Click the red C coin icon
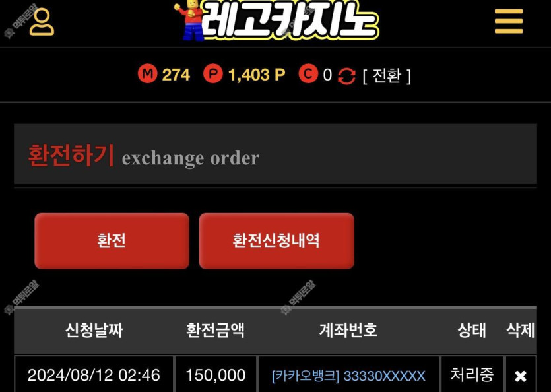This screenshot has height=392, width=551. point(308,74)
